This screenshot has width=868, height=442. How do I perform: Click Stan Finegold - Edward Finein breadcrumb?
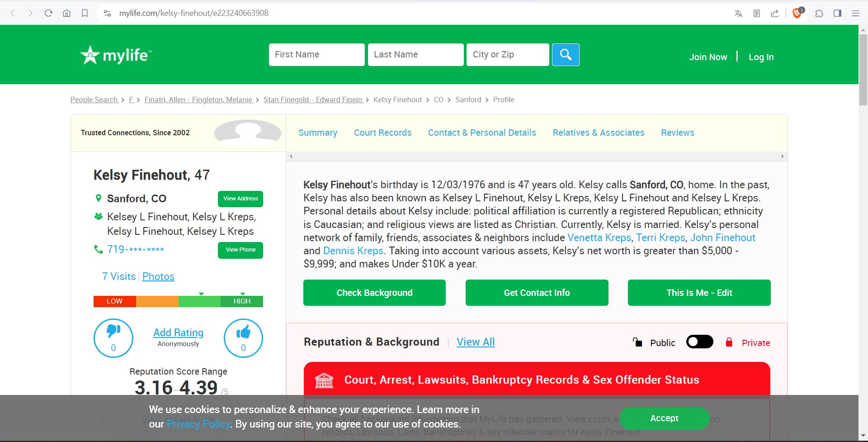pos(313,100)
